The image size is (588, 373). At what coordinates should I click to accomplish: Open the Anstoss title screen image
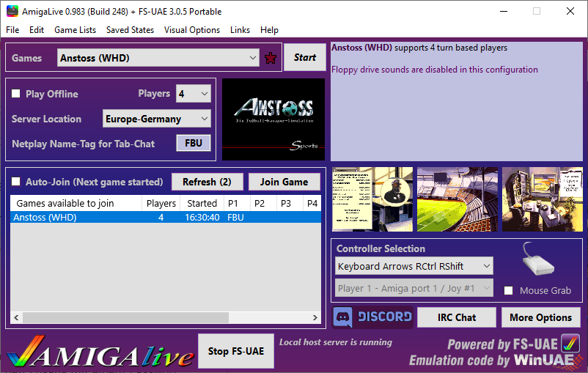point(273,119)
